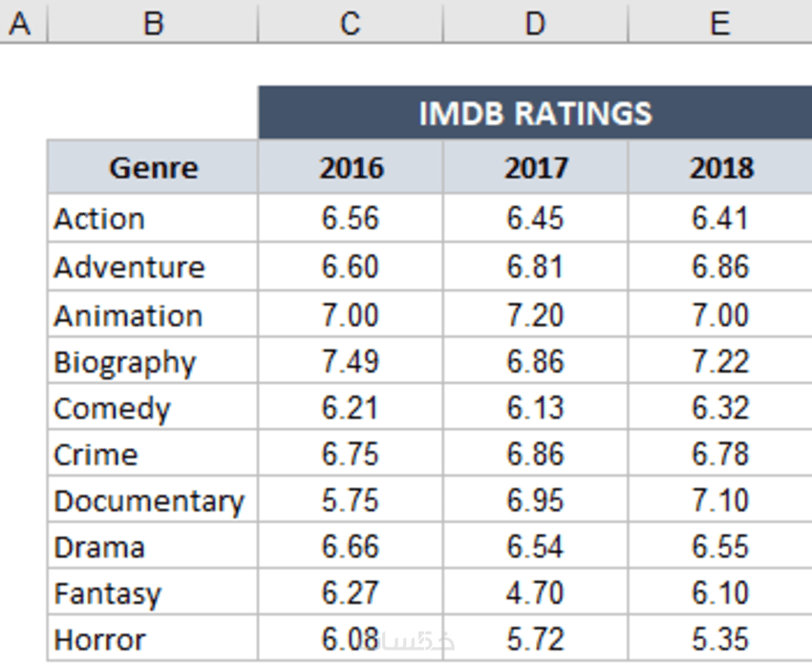The height and width of the screenshot is (664, 812).
Task: Select the Horror genre cell
Action: (x=153, y=639)
